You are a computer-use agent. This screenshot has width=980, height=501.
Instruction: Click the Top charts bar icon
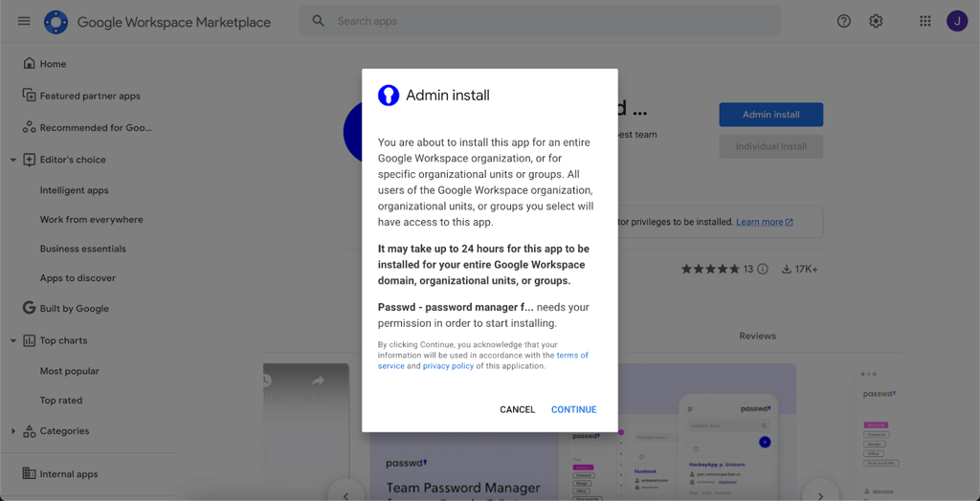click(29, 340)
